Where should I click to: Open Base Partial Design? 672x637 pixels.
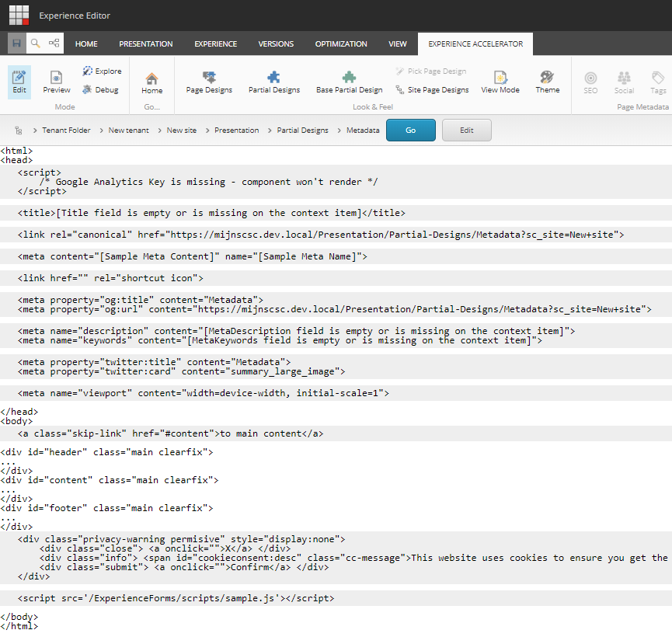[350, 82]
